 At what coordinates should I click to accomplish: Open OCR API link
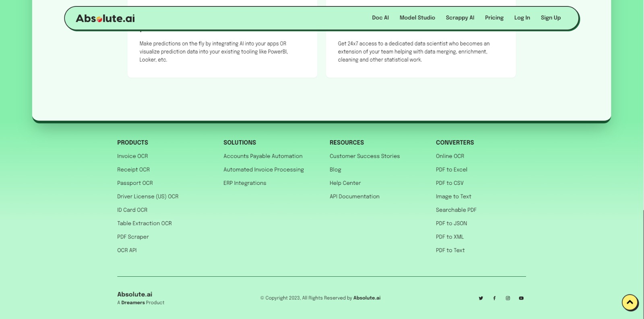[x=127, y=250]
